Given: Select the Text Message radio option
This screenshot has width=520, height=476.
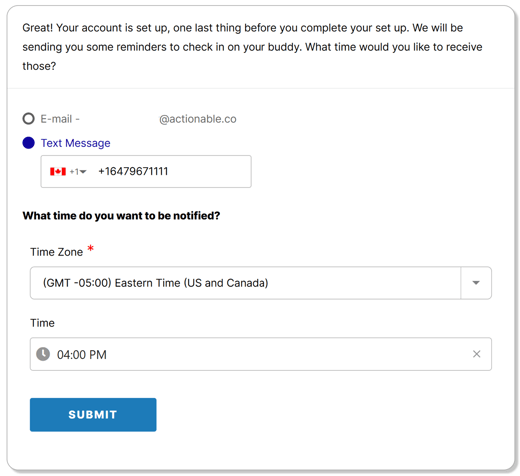Looking at the screenshot, I should coord(28,143).
